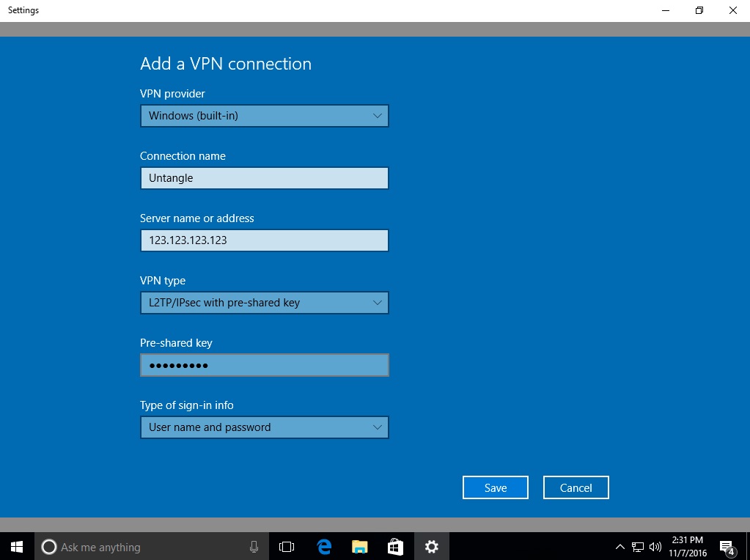Image resolution: width=750 pixels, height=560 pixels.
Task: Click the Ask me anything search box
Action: 147,547
